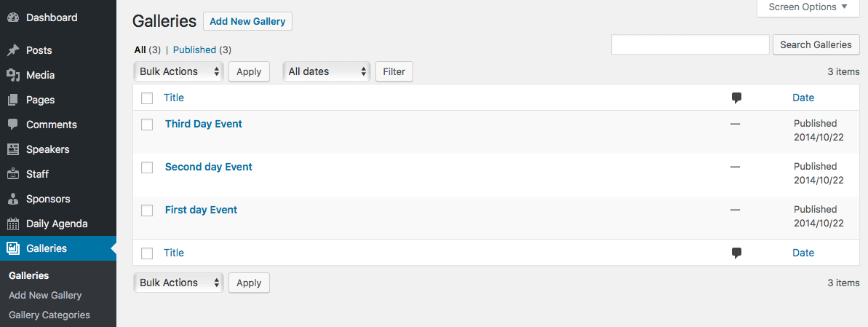Click the Daily Agenda calendar icon
The height and width of the screenshot is (327, 868).
tap(13, 224)
